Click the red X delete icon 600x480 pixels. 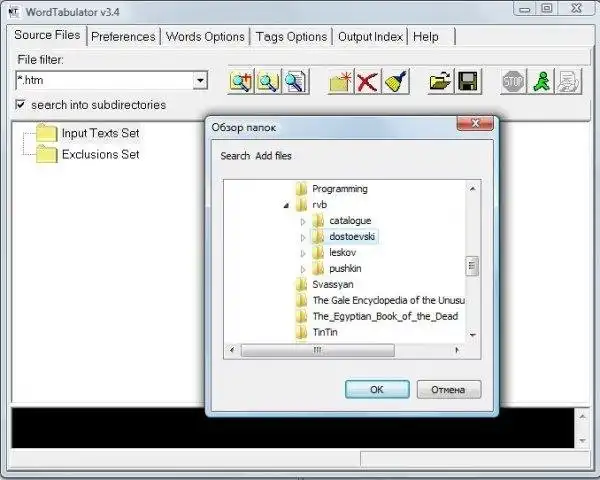pyautogui.click(x=367, y=81)
